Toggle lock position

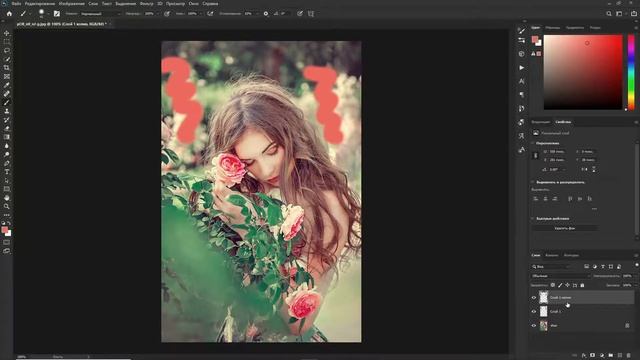click(567, 285)
